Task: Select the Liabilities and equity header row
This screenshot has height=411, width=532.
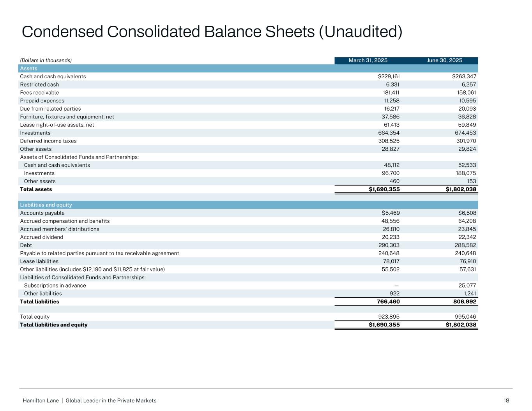Action: (248, 205)
